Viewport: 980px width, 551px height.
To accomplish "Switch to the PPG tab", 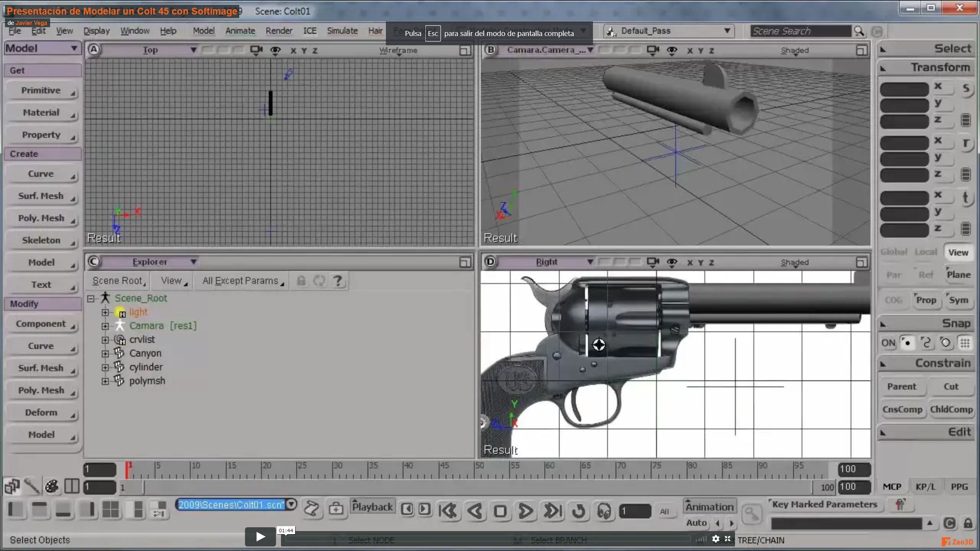I will tap(959, 487).
